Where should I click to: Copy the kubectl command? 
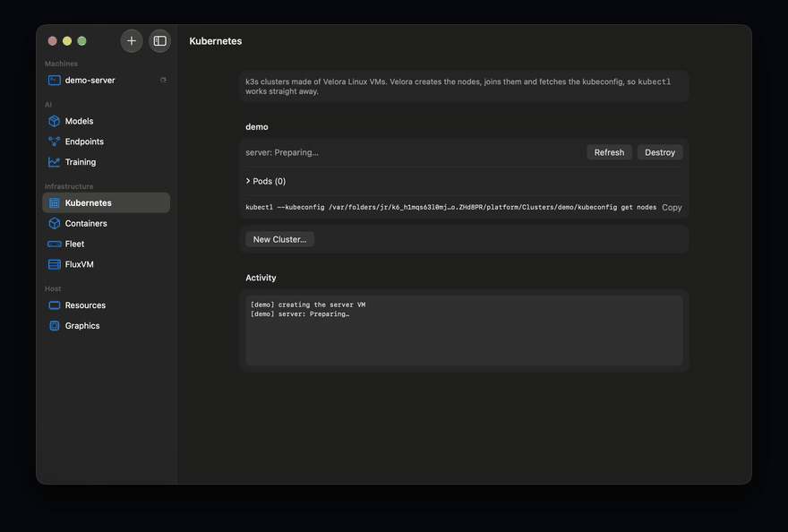pos(672,207)
